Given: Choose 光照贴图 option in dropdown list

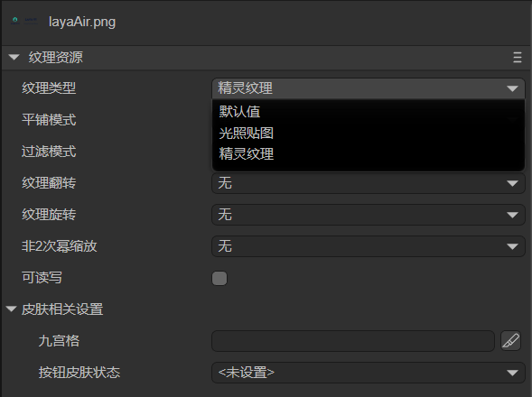Looking at the screenshot, I should (x=246, y=133).
